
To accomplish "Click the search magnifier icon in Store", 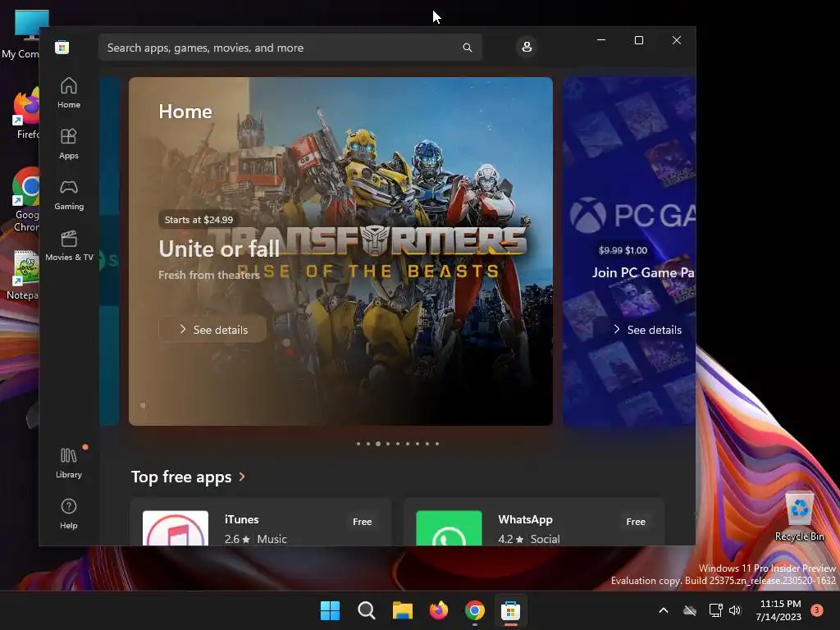I will [467, 48].
